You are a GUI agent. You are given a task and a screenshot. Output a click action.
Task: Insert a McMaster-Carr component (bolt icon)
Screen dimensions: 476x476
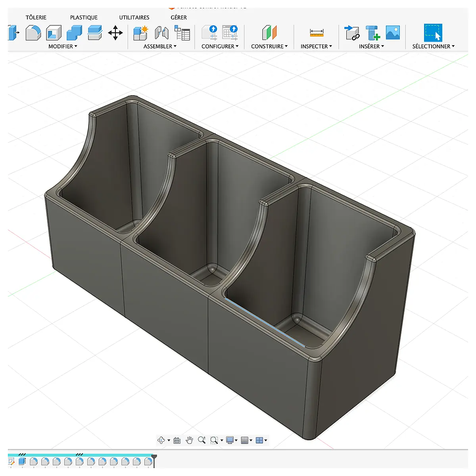[x=372, y=33]
